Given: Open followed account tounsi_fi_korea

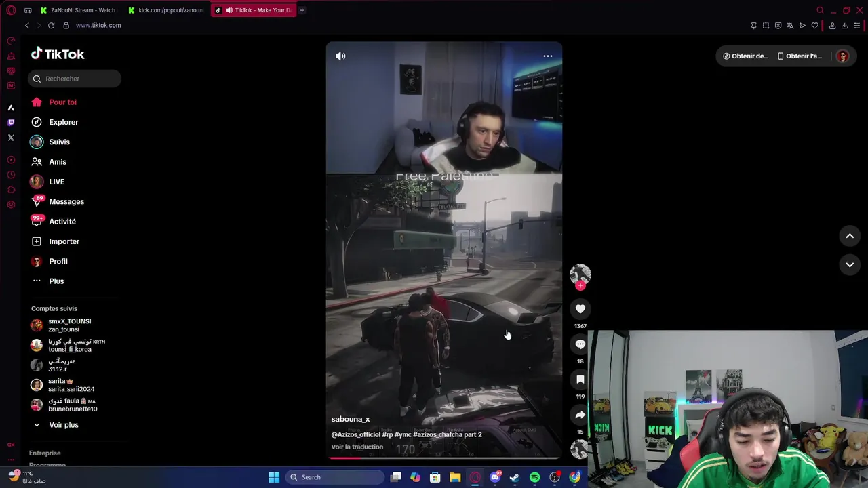Looking at the screenshot, I should pos(68,346).
